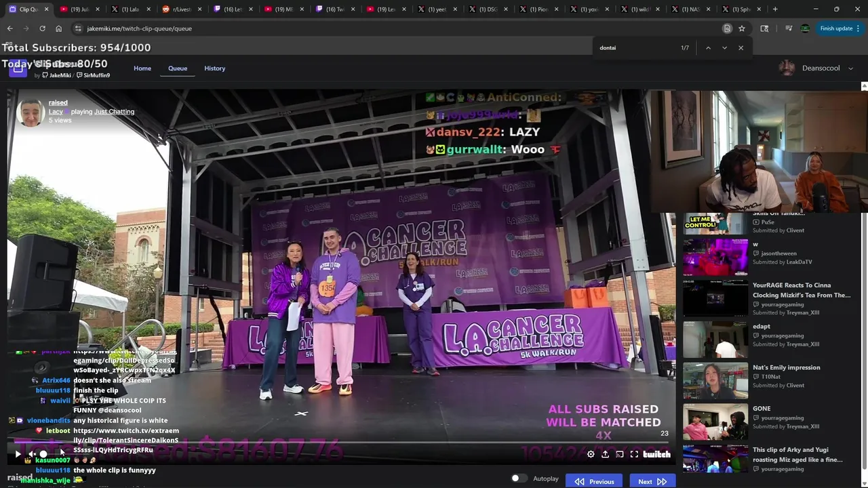Open the Home page tab
Viewport: 868px width, 488px height.
pos(142,68)
